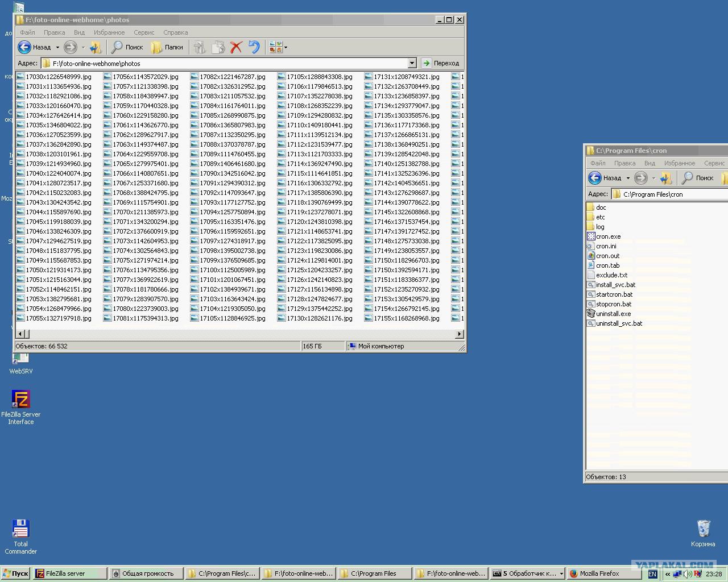728x582 pixels.
Task: Click the Views icon in photos toolbar
Action: (x=276, y=47)
